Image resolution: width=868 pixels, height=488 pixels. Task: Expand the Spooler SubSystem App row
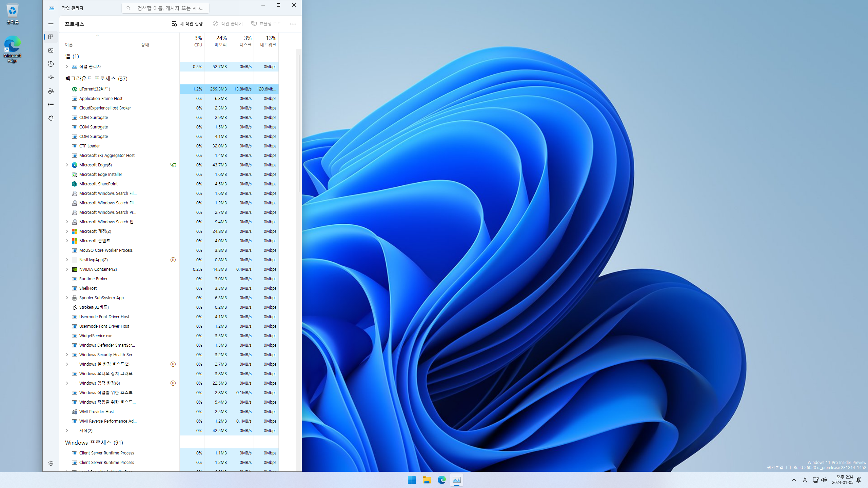point(67,298)
